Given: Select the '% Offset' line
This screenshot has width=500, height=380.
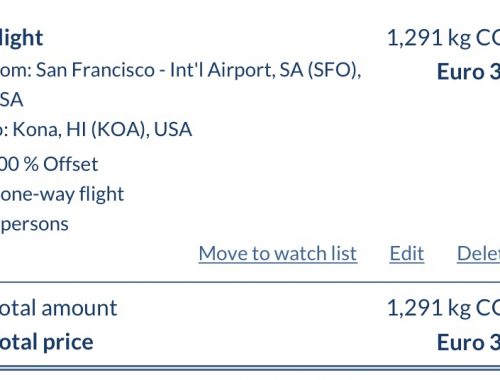Looking at the screenshot, I should pyautogui.click(x=49, y=164).
